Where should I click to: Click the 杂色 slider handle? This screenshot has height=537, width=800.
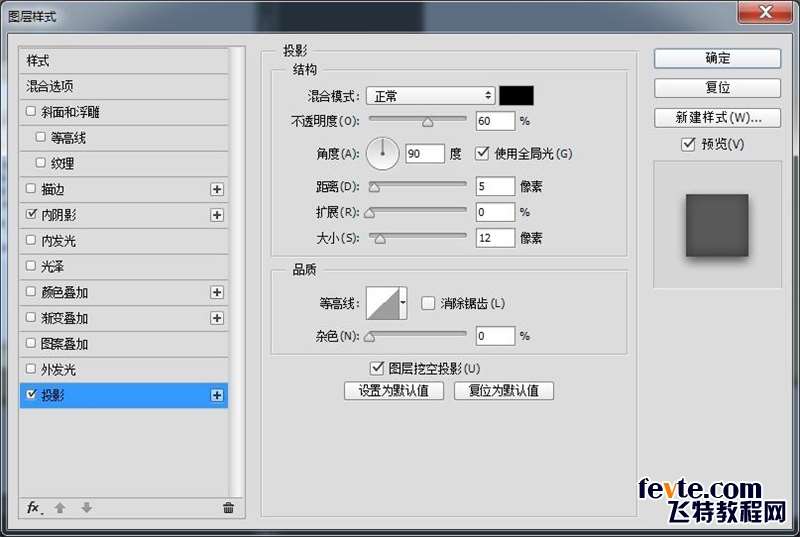pyautogui.click(x=370, y=337)
